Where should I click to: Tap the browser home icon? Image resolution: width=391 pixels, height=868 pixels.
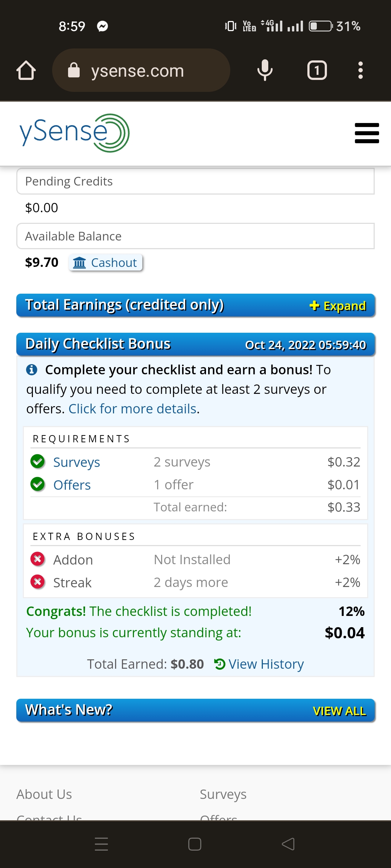point(26,70)
